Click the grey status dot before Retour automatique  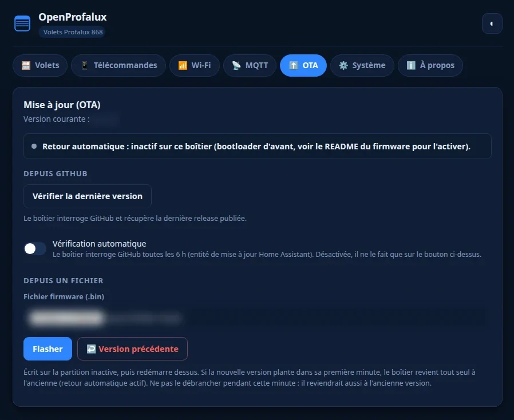click(34, 146)
